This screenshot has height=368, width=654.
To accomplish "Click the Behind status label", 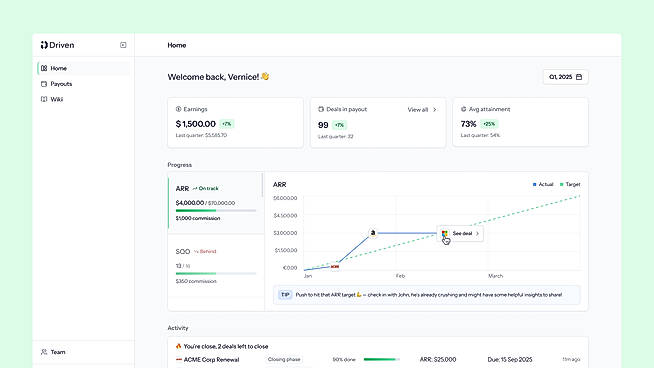I will (205, 252).
